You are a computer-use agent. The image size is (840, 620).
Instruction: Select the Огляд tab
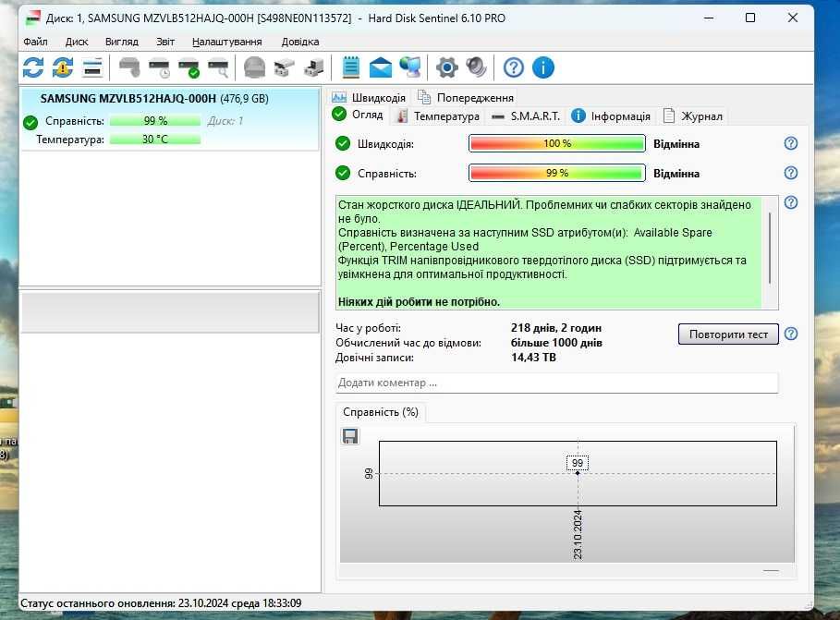click(x=358, y=115)
